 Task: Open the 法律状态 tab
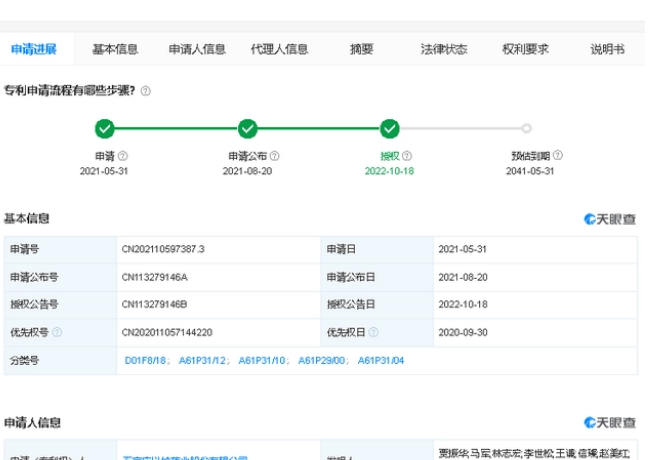(x=444, y=49)
